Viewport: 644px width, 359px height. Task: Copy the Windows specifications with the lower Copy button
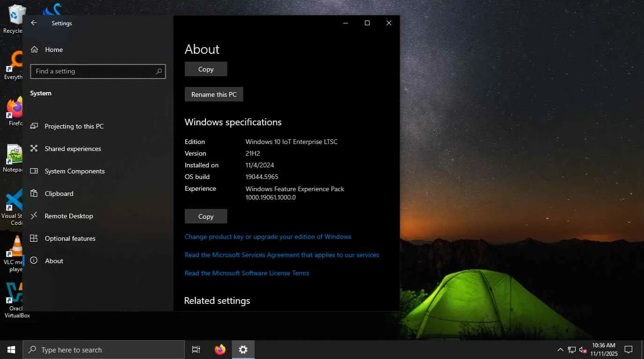(x=206, y=216)
